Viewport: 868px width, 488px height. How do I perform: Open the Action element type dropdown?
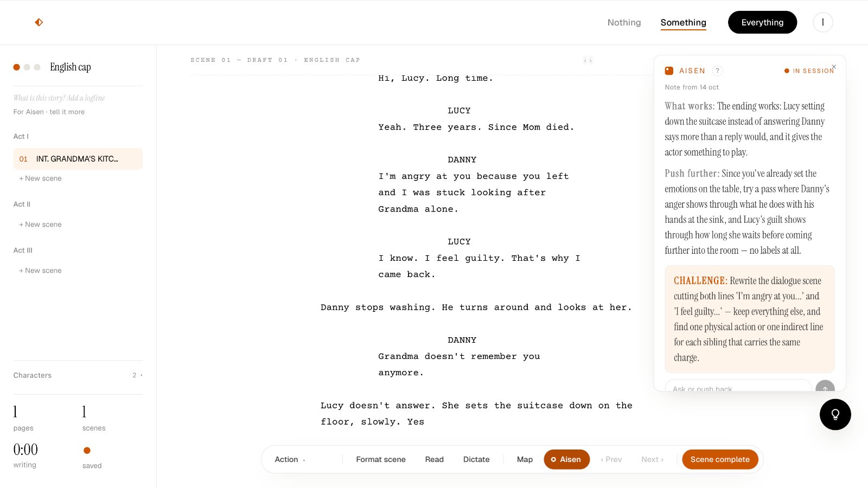point(290,459)
